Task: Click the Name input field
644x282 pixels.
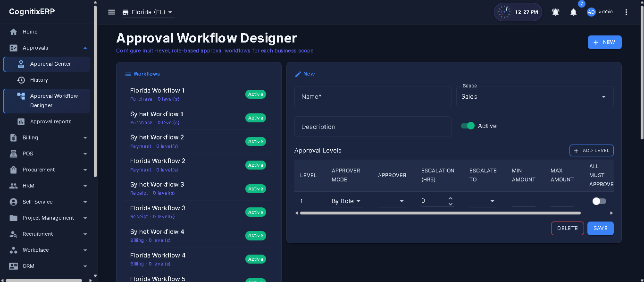Action: [x=373, y=96]
